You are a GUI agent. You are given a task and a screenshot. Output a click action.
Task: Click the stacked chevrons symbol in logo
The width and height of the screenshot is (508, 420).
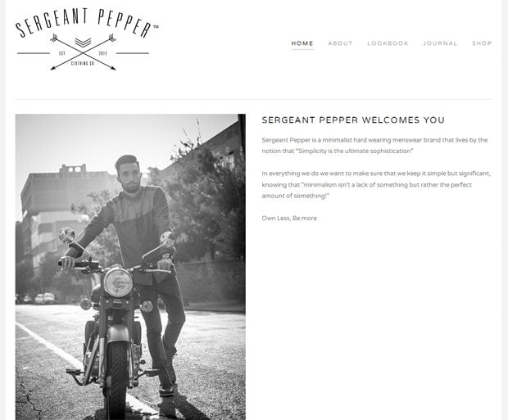tap(83, 42)
